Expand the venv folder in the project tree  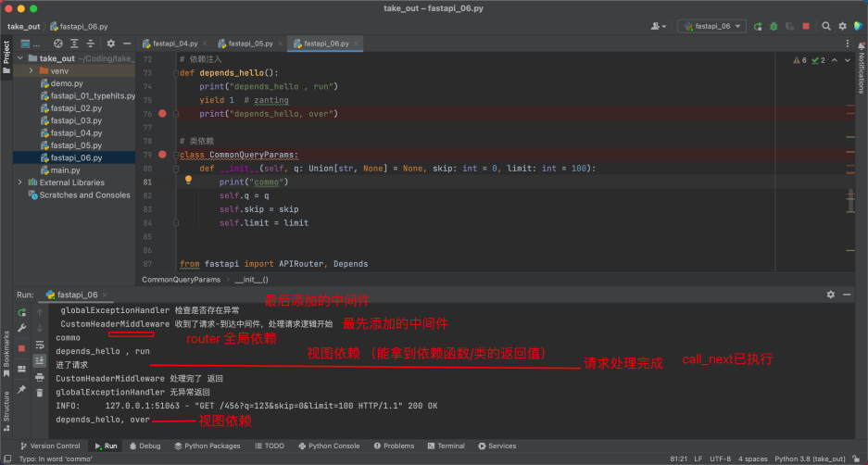[x=31, y=70]
